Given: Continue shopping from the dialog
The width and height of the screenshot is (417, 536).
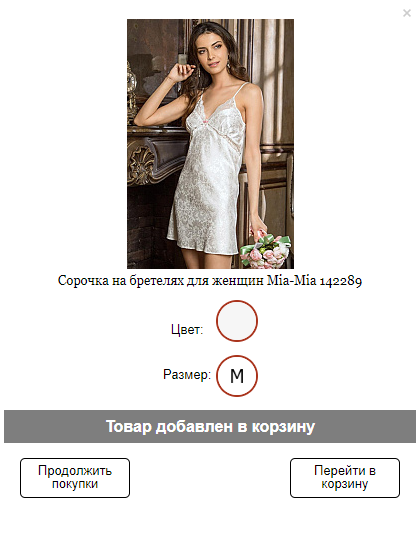Looking at the screenshot, I should coord(75,478).
